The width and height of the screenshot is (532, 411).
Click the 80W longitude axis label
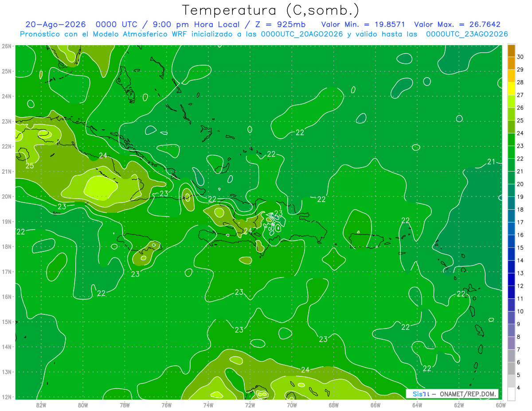click(x=83, y=405)
